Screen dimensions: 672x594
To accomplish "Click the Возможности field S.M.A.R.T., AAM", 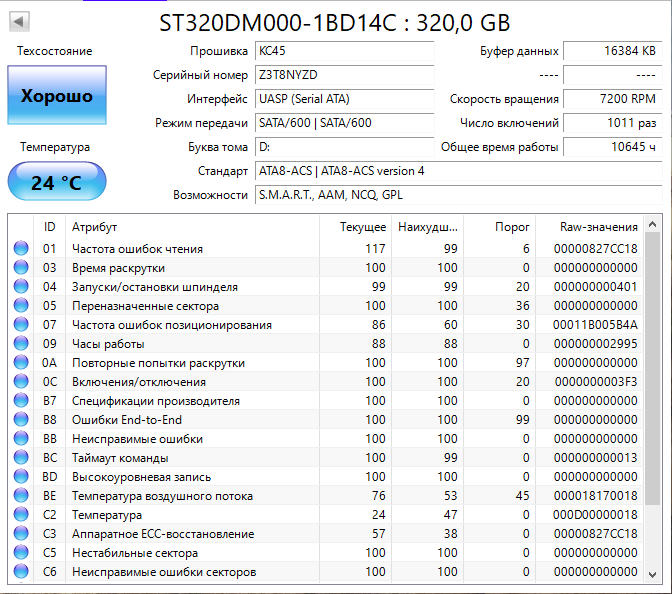I will tap(459, 195).
